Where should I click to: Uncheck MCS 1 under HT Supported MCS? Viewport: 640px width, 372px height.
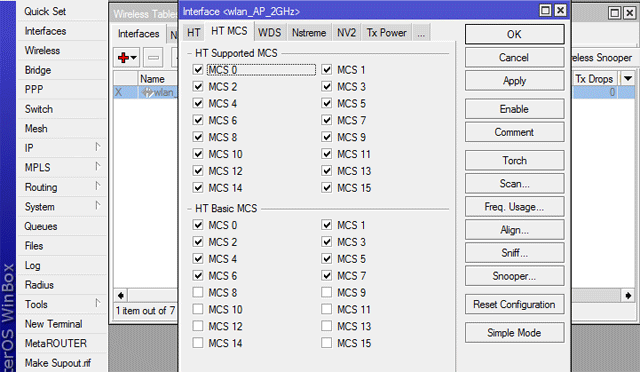click(x=327, y=70)
